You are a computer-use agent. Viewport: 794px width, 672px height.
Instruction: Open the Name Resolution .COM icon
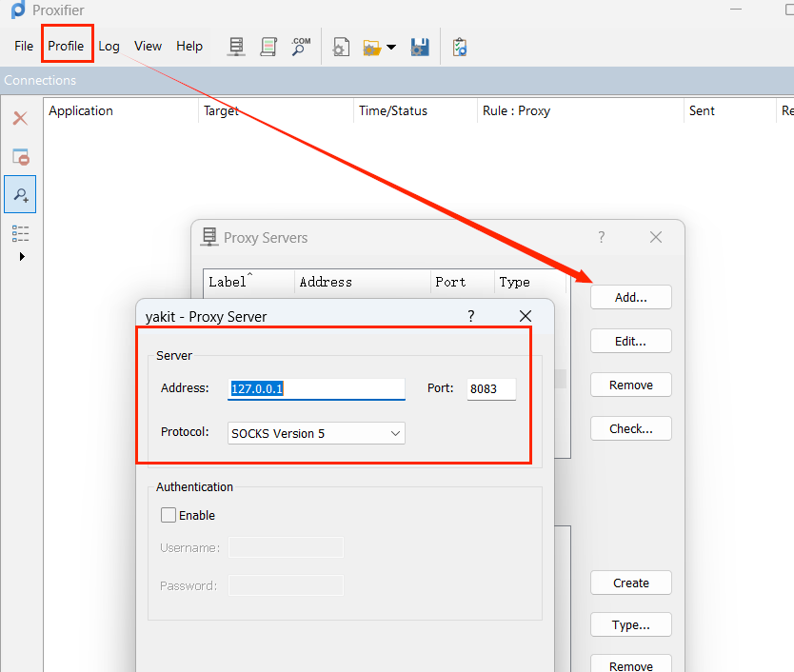coord(301,47)
